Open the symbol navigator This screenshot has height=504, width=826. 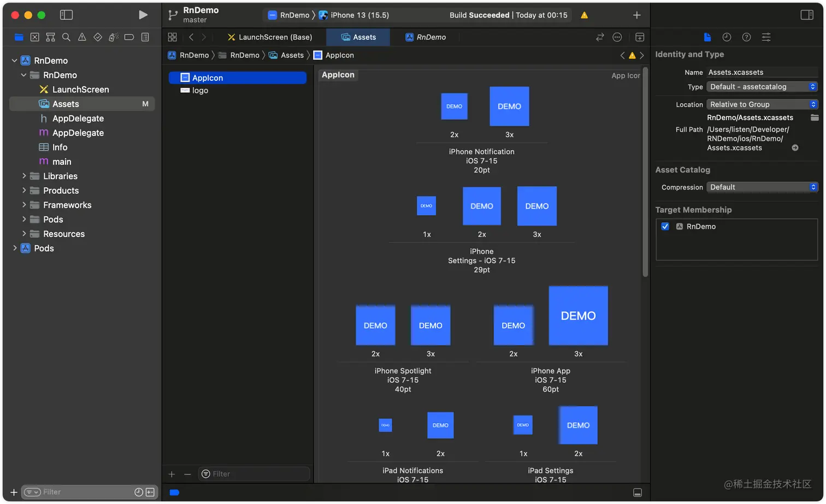(x=50, y=37)
